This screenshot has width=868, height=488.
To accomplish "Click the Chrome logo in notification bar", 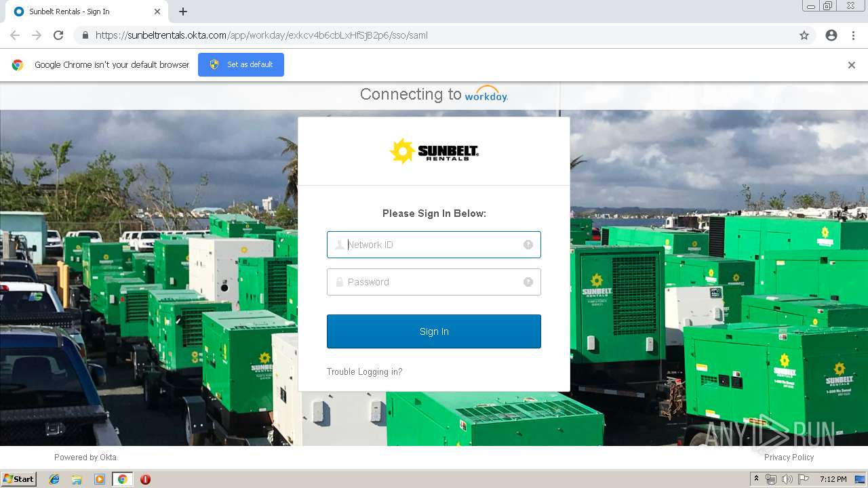I will click(x=18, y=65).
